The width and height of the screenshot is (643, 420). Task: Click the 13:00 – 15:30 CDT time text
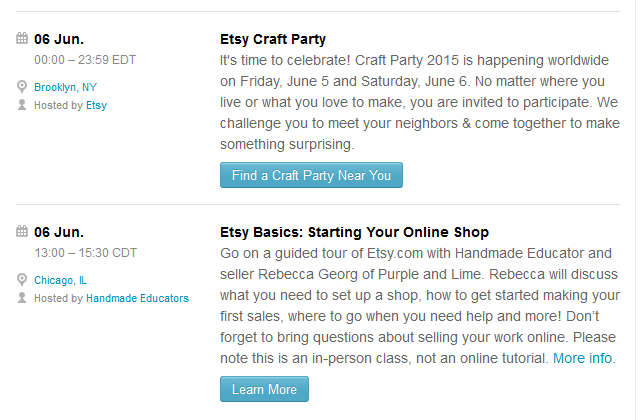(x=85, y=253)
